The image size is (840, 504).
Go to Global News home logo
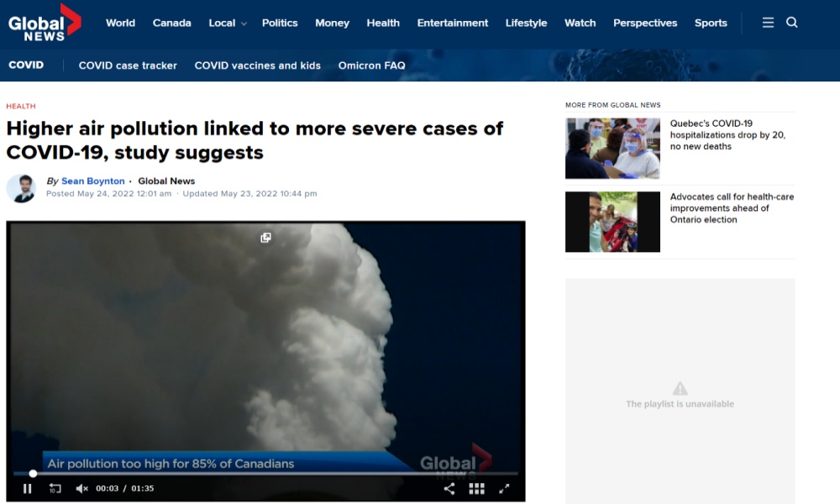[45, 23]
